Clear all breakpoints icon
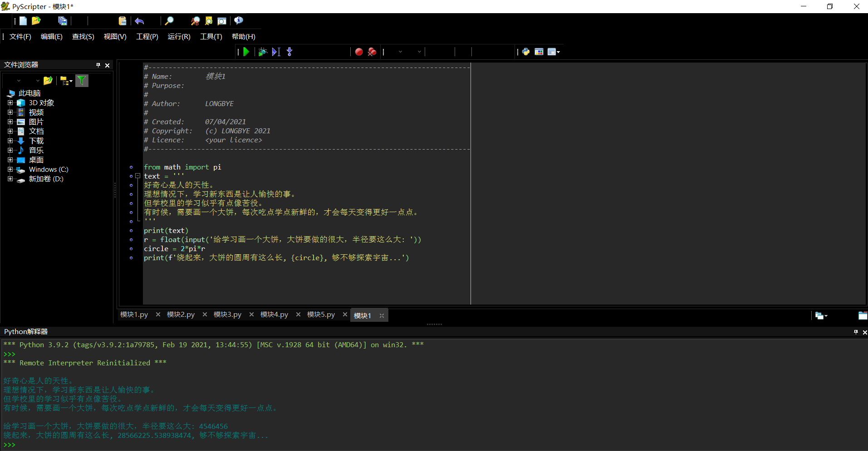Viewport: 868px width, 451px height. click(372, 52)
